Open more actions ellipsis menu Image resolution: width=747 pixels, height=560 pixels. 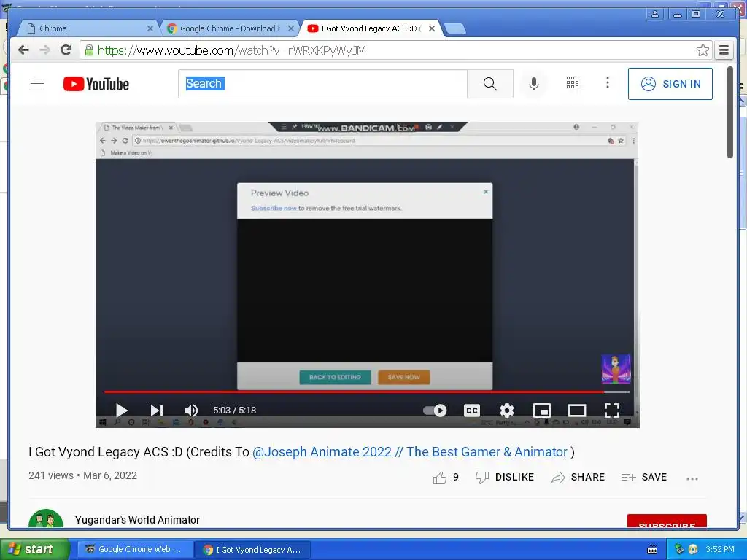point(692,478)
